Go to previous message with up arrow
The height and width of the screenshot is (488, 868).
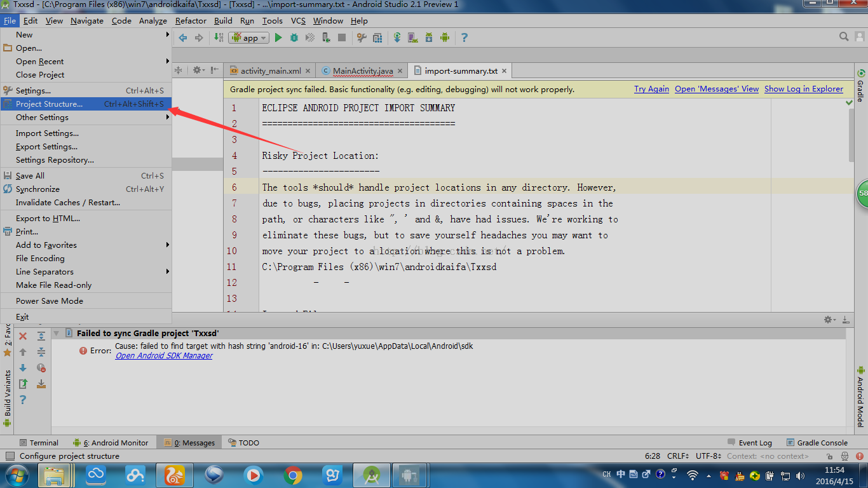pyautogui.click(x=23, y=352)
